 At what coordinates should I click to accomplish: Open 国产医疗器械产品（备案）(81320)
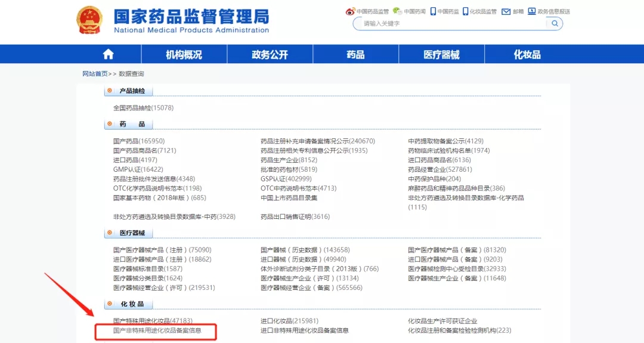[457, 250]
